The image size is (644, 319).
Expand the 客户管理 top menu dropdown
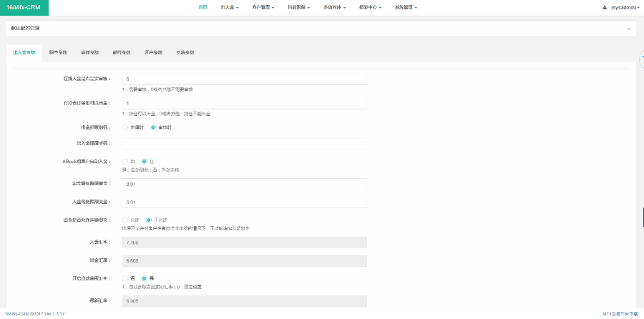coord(263,7)
